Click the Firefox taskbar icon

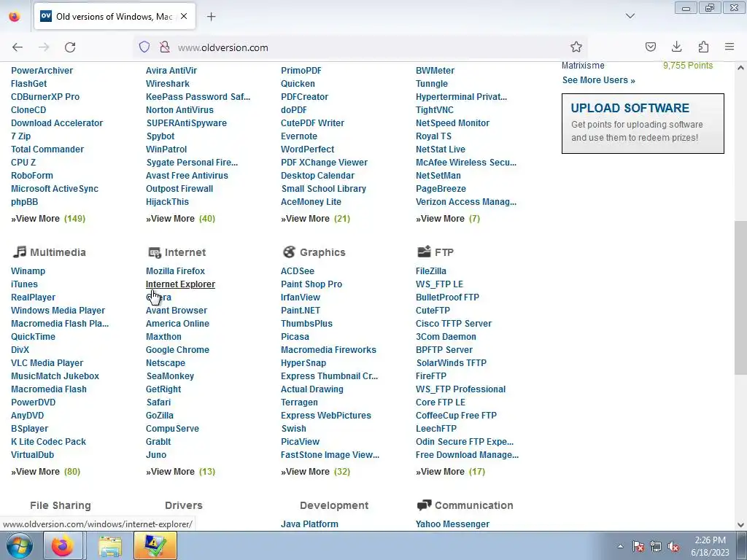[63, 545]
